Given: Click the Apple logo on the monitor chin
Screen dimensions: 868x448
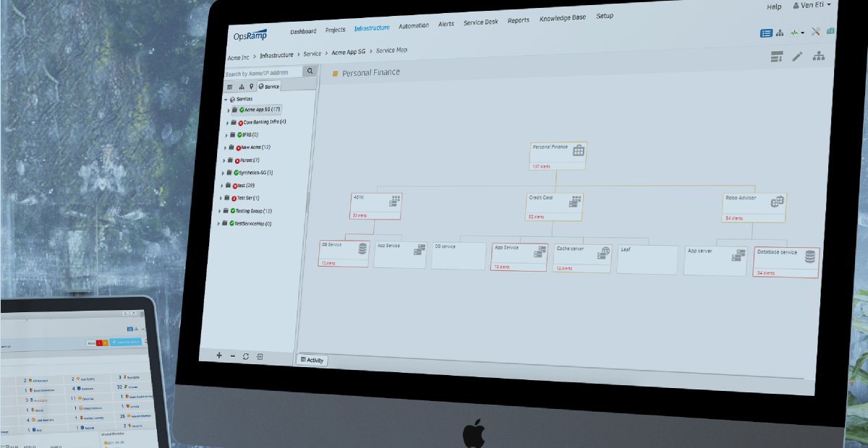Looking at the screenshot, I should (473, 434).
